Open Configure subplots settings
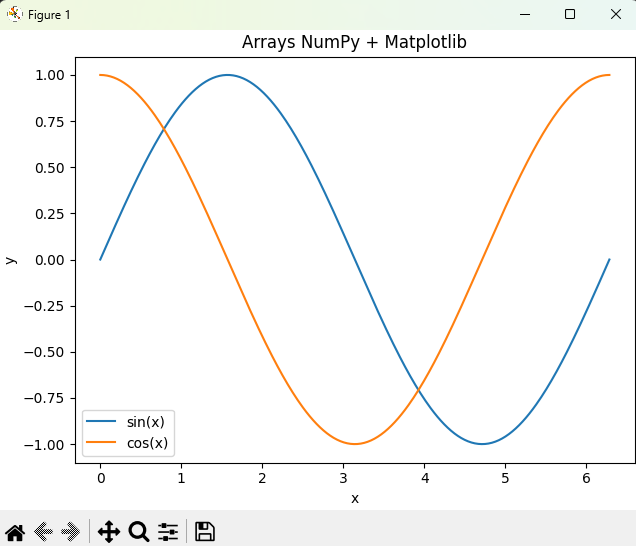Screen dimensions: 636x546 click(x=168, y=531)
